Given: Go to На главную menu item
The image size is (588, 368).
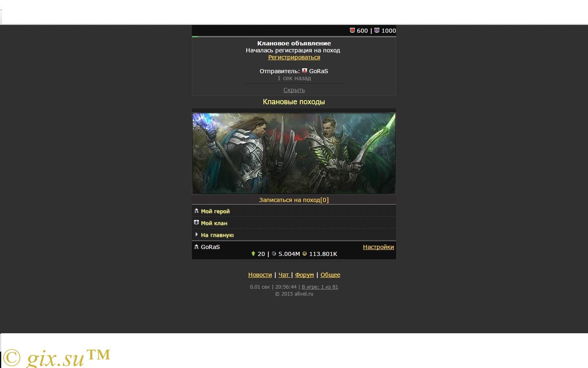Looking at the screenshot, I should coord(294,235).
